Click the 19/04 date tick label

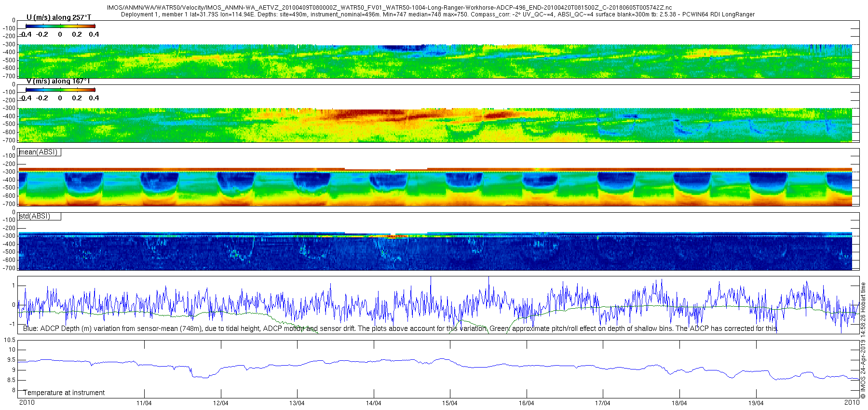pos(756,403)
